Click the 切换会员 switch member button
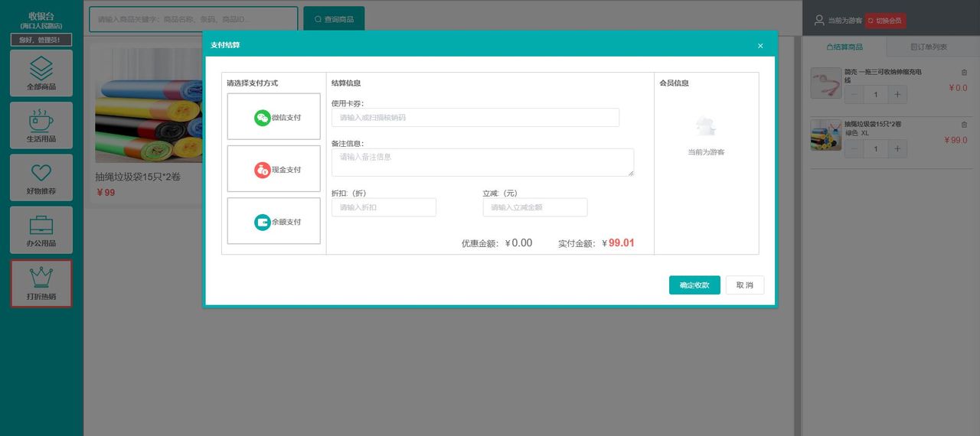The image size is (980, 436). point(885,21)
